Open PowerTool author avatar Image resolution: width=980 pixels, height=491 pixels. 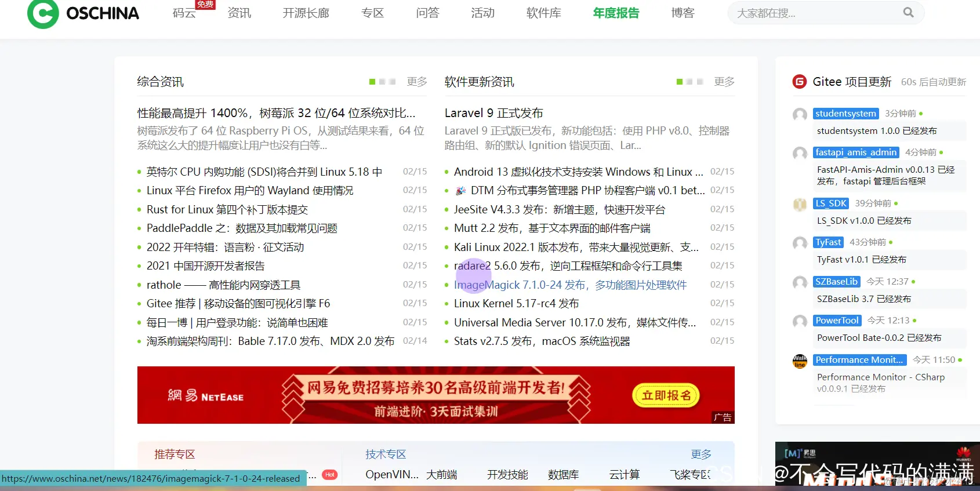coord(800,321)
